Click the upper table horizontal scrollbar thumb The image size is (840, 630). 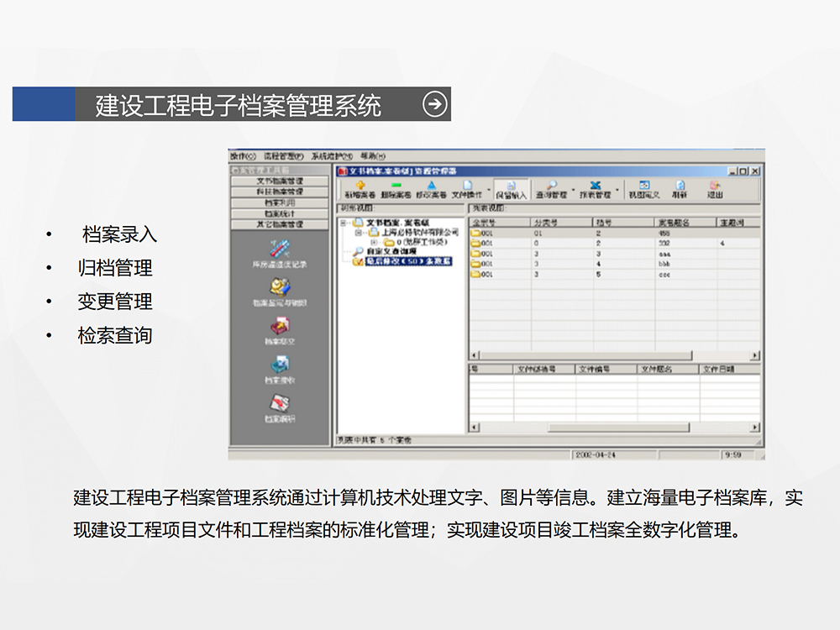click(586, 355)
